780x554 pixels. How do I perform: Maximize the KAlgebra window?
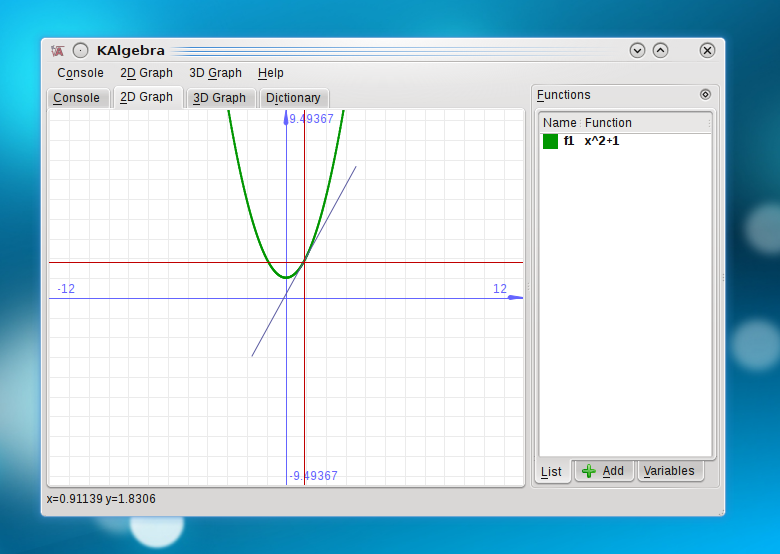[x=661, y=50]
